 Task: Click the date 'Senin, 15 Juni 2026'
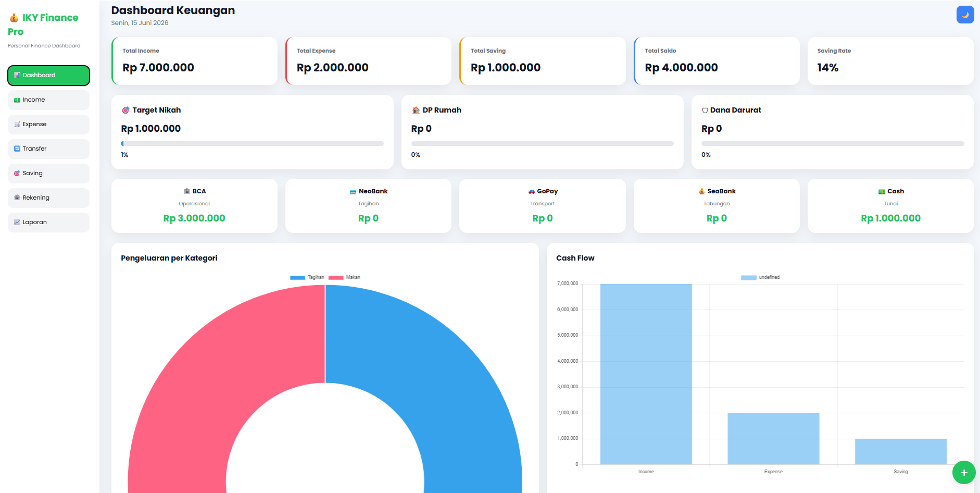[140, 23]
